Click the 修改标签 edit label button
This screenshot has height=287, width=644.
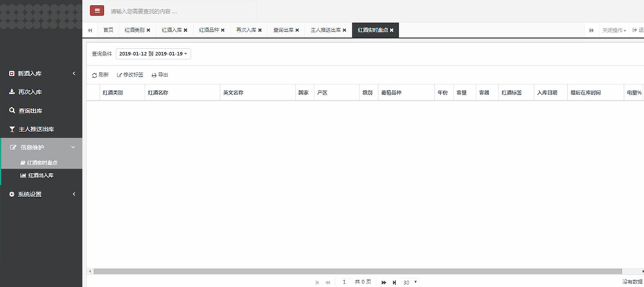(x=130, y=75)
